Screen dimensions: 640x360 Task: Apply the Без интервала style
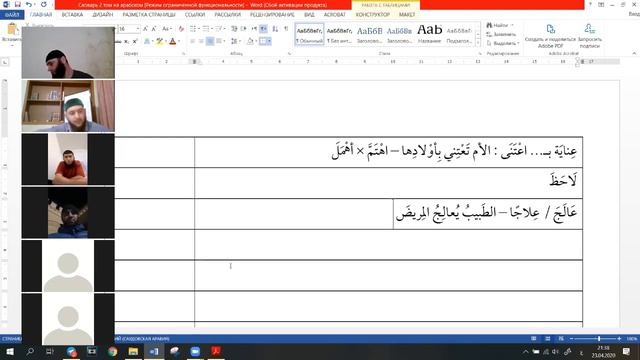point(339,34)
